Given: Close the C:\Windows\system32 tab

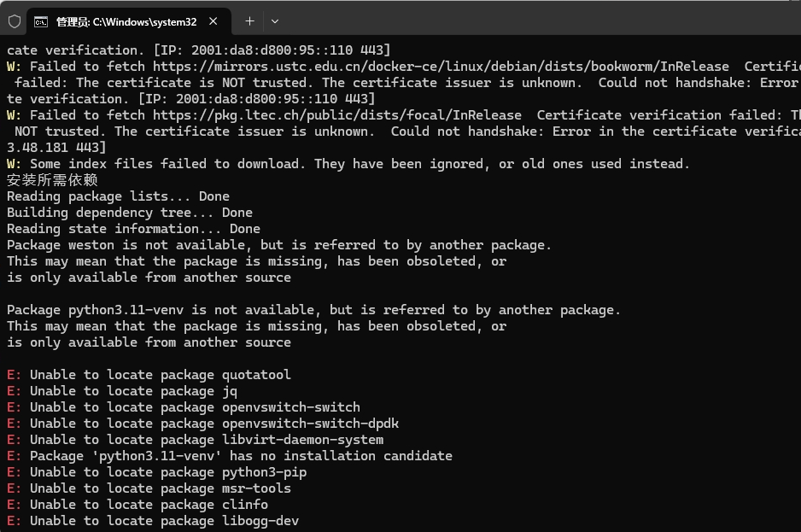Looking at the screenshot, I should click(x=213, y=21).
